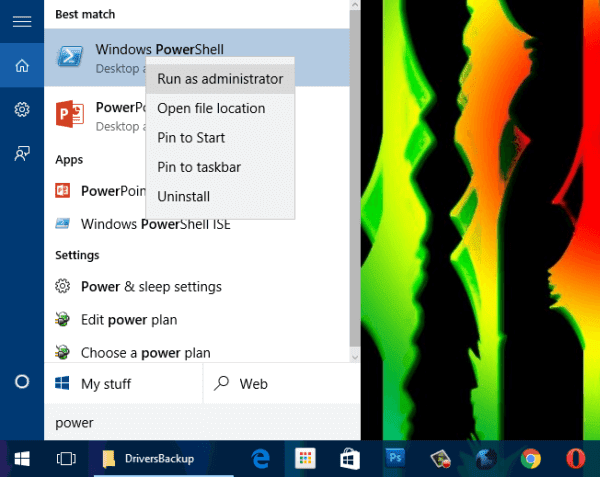Viewport: 600px width, 477px height.
Task: Click the My stuff button
Action: click(x=123, y=383)
